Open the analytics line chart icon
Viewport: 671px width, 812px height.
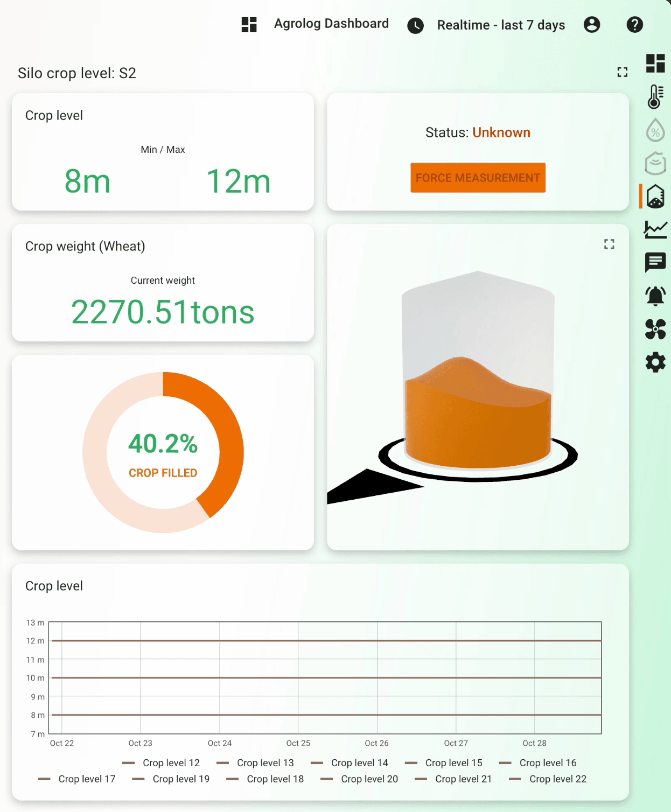pos(655,230)
